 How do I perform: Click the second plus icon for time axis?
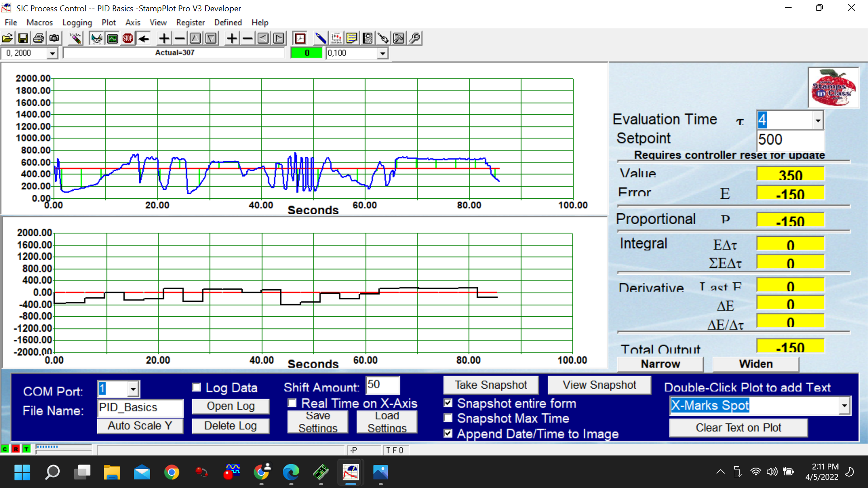[x=232, y=38]
